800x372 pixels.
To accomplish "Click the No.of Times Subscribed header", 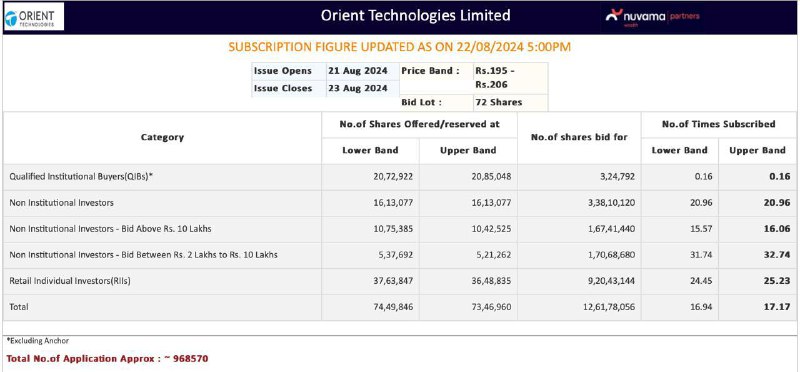I will (718, 124).
